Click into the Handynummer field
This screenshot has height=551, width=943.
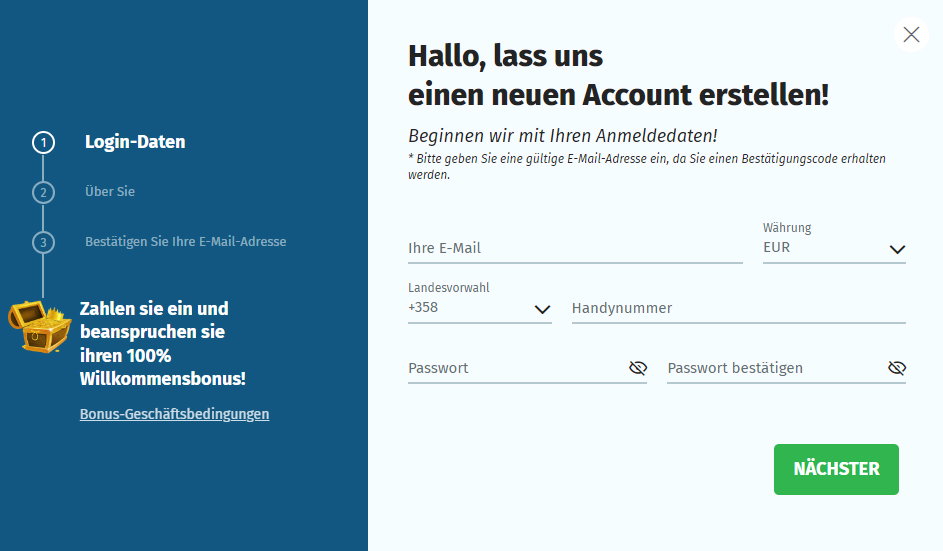[738, 308]
